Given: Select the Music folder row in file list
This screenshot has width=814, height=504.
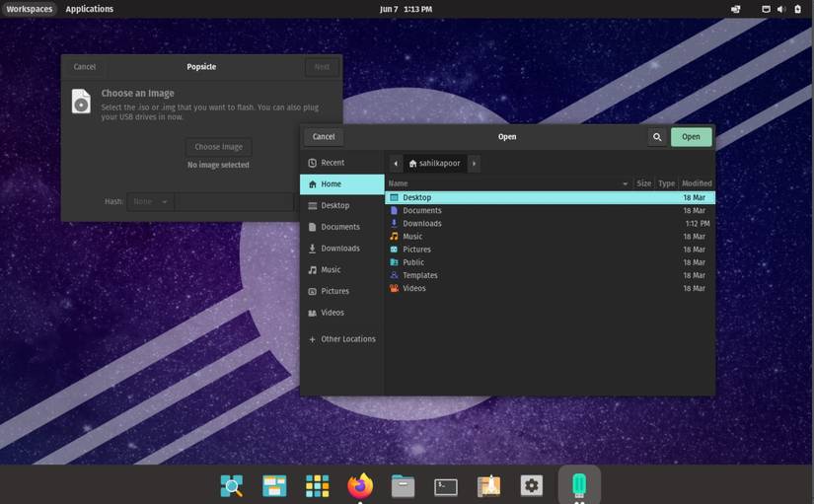Looking at the screenshot, I should [550, 237].
